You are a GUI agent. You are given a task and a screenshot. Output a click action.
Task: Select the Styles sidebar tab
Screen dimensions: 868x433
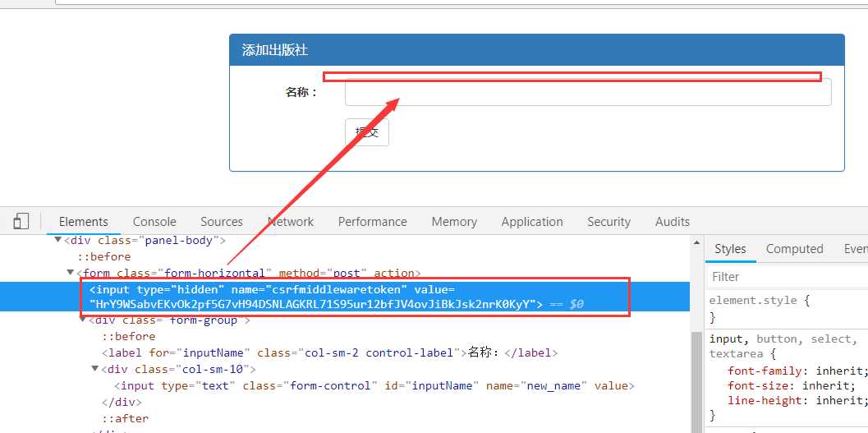[730, 249]
